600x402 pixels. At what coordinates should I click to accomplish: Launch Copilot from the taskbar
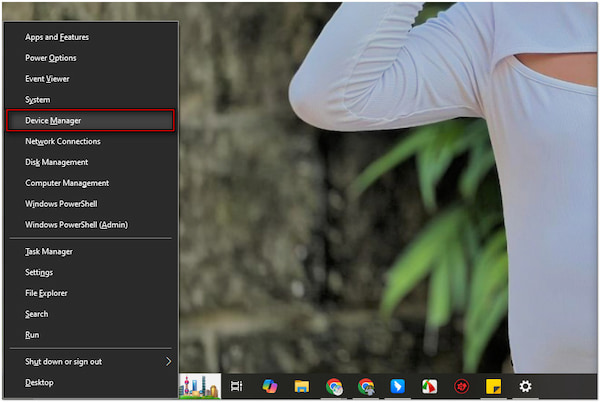coord(269,386)
